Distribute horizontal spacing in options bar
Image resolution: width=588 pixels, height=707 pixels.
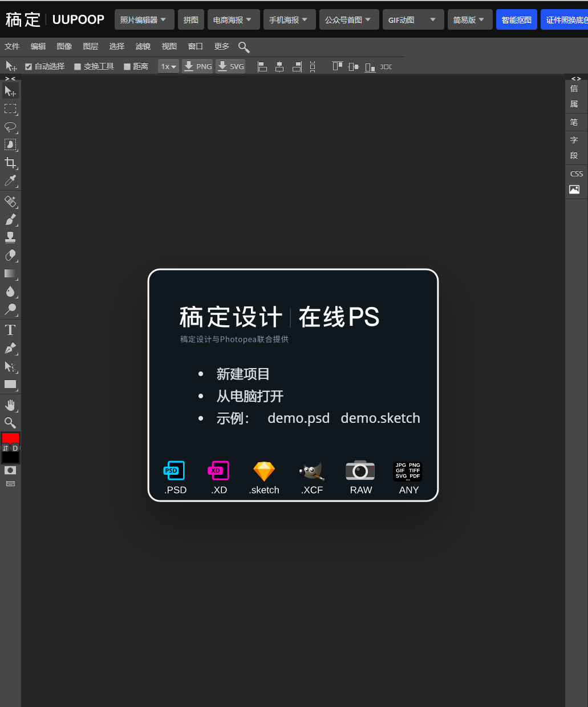point(386,67)
